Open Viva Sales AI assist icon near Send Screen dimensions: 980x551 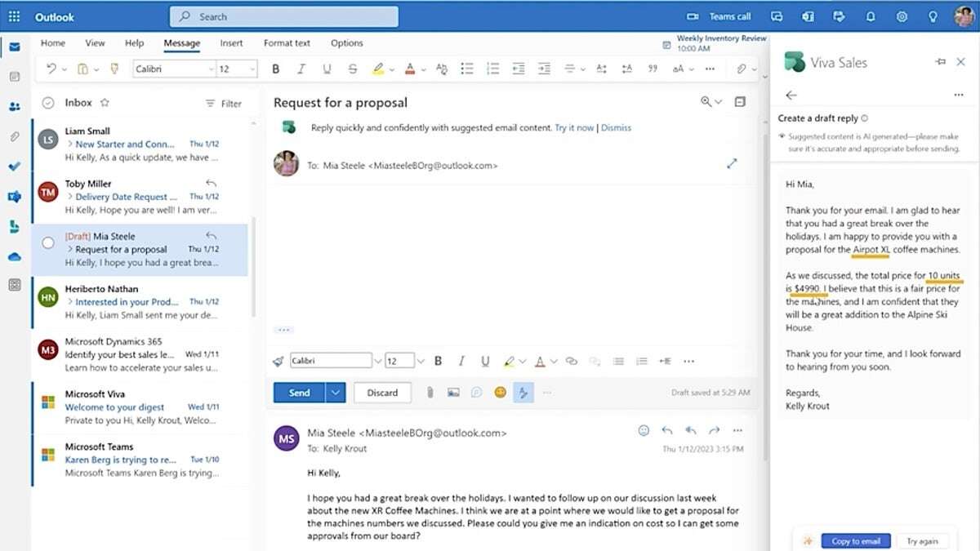523,392
